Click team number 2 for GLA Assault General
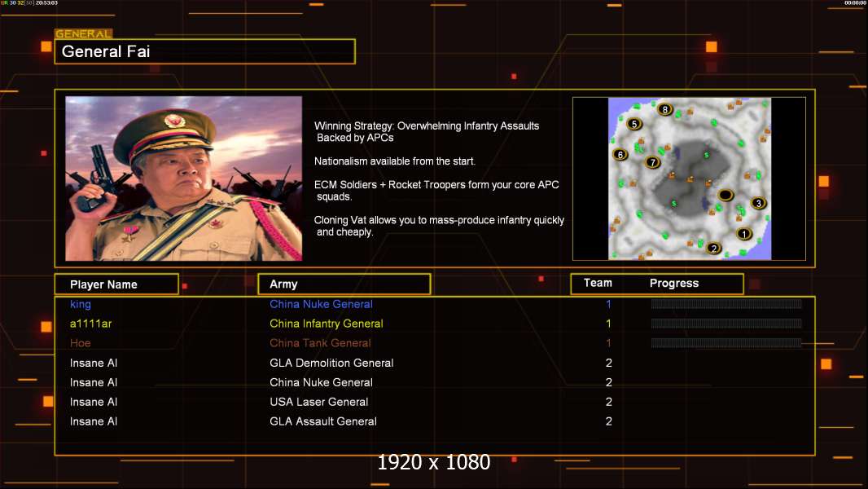The width and height of the screenshot is (868, 489). pos(609,421)
